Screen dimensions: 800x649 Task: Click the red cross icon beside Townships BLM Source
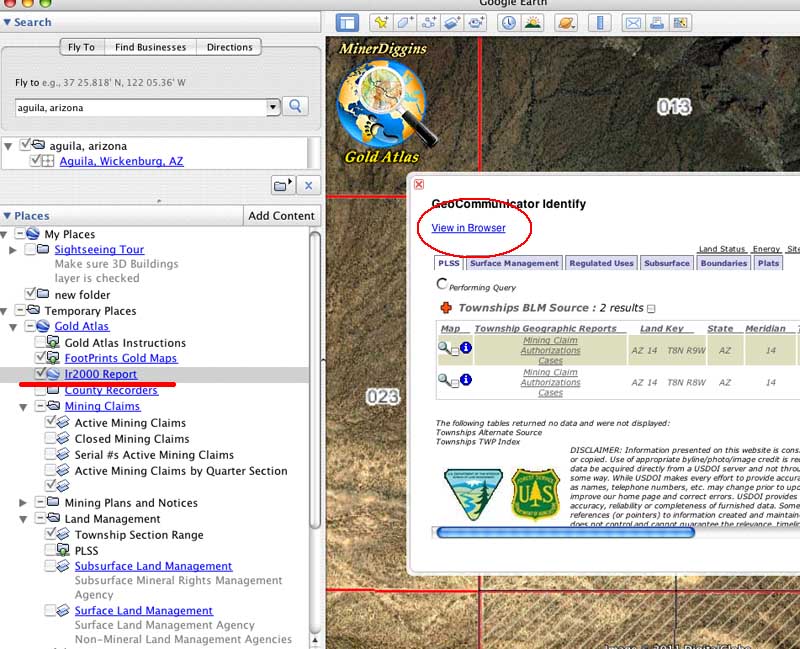coord(446,308)
